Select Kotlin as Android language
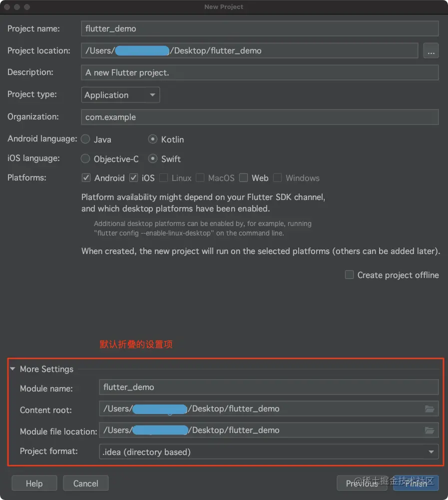This screenshot has height=500, width=448. tap(153, 139)
